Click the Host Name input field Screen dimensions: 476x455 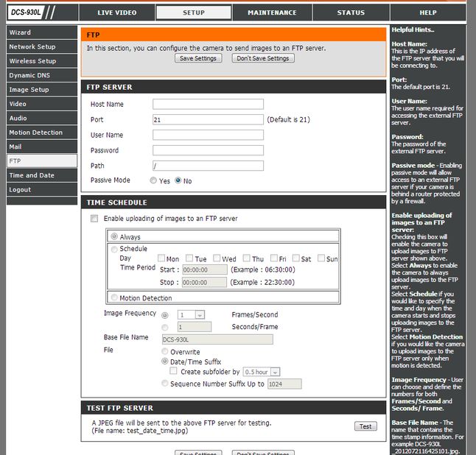(208, 104)
